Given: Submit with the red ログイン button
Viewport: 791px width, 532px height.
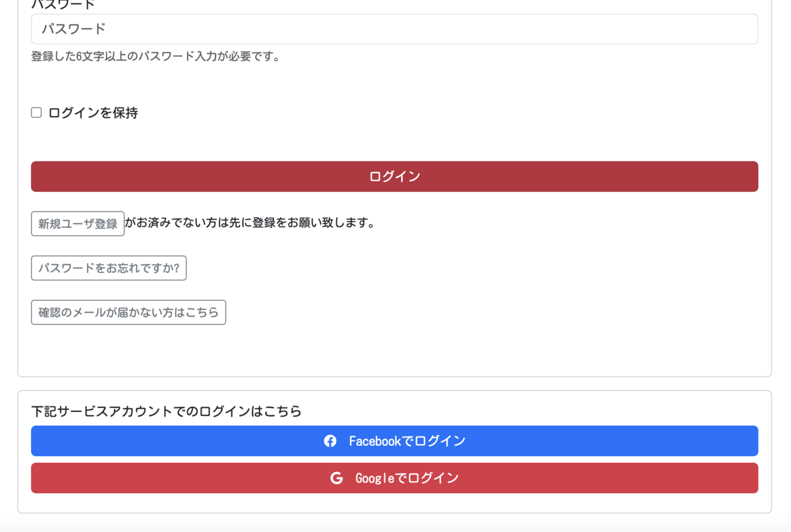Looking at the screenshot, I should [x=394, y=177].
